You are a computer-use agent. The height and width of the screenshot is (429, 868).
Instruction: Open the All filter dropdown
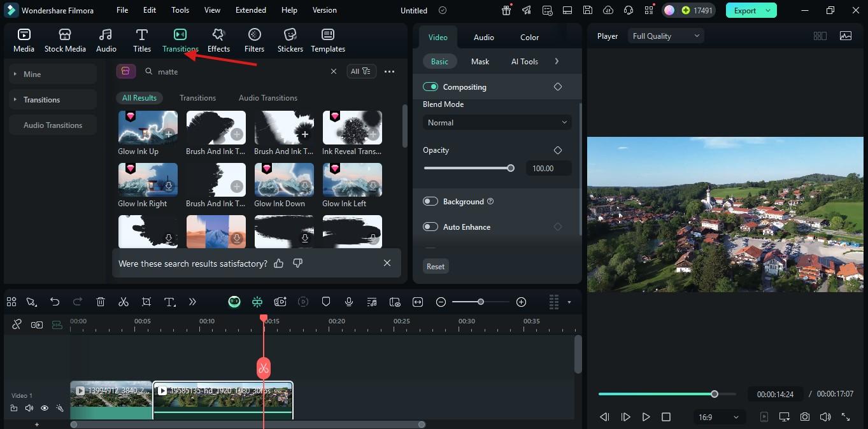pos(361,71)
